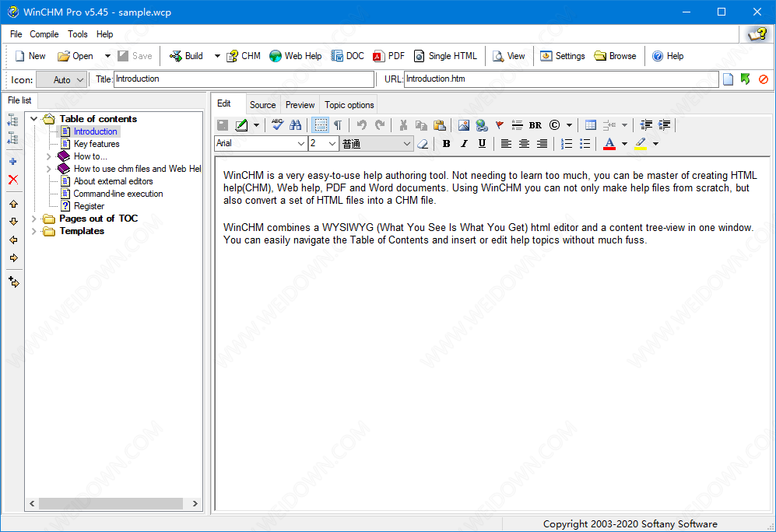This screenshot has width=776, height=532.
Task: Toggle the show block borders icon
Action: [x=321, y=125]
